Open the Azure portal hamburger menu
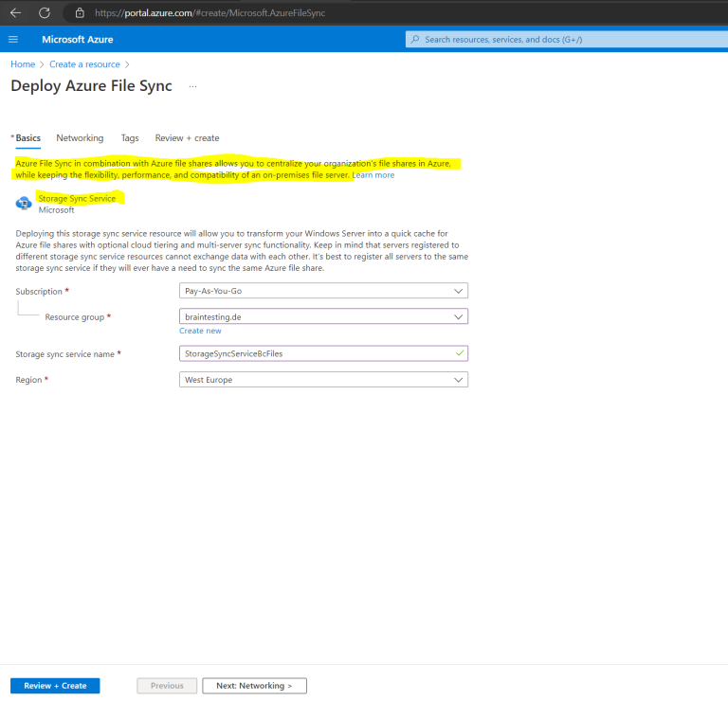728x701 pixels. coord(13,40)
